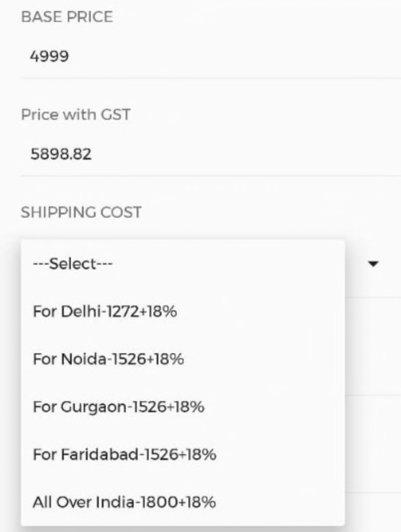Viewport: 401px width, 532px height.
Task: Set shipping to the Noida rate
Action: point(183,359)
